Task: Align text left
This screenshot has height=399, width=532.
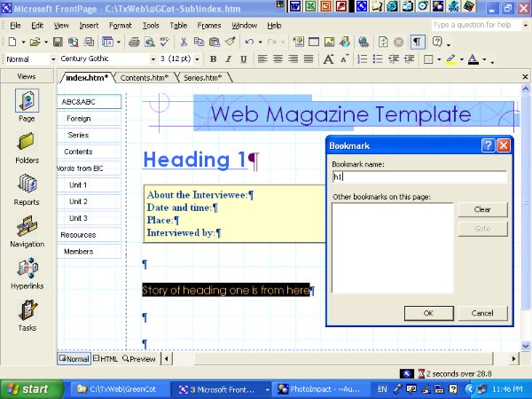Action: pyautogui.click(x=262, y=59)
